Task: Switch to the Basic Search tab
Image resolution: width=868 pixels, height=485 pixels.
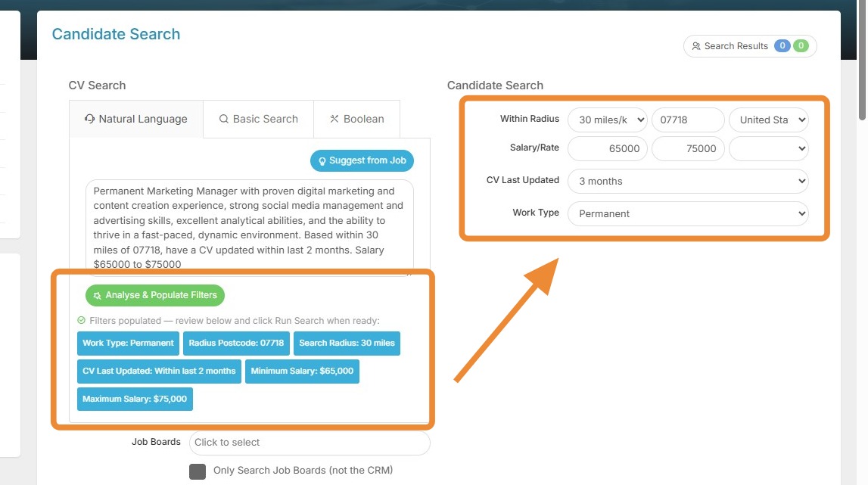Action: point(259,119)
